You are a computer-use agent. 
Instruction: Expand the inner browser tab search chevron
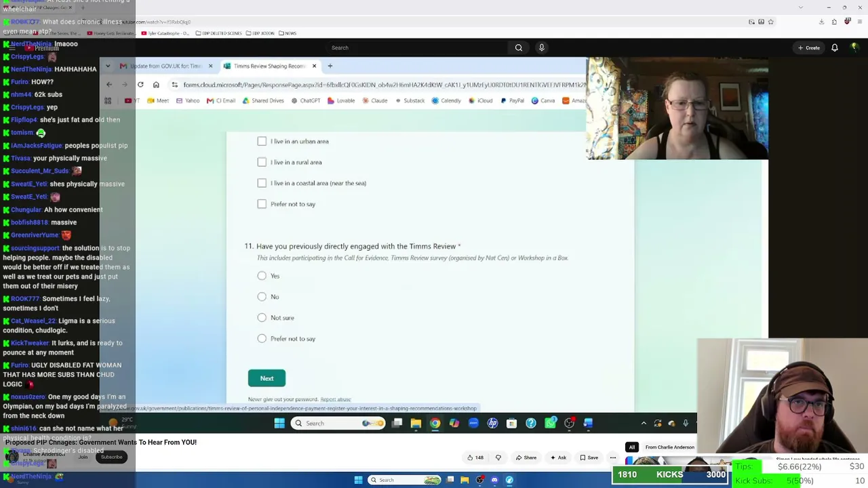[x=106, y=66]
